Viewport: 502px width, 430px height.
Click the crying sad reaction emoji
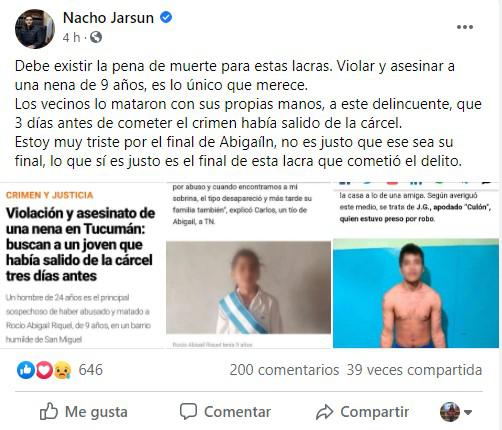coord(62,370)
